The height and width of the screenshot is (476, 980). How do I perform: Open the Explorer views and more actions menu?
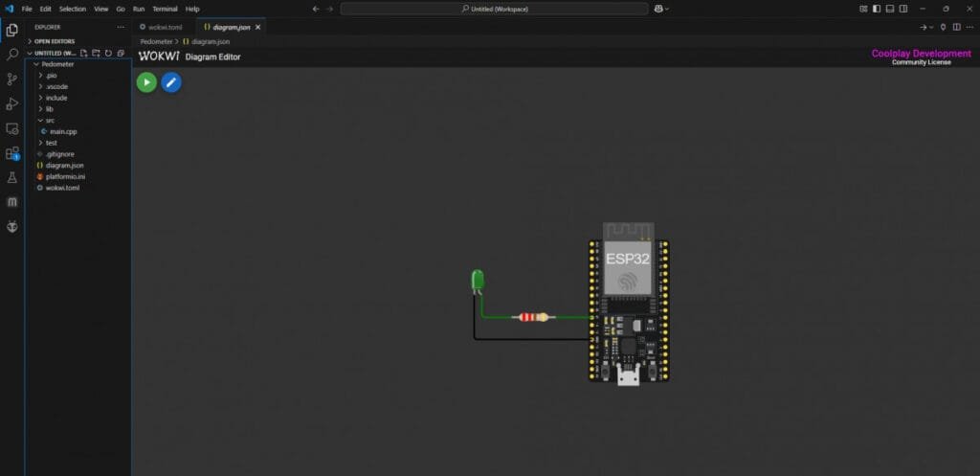click(x=121, y=27)
